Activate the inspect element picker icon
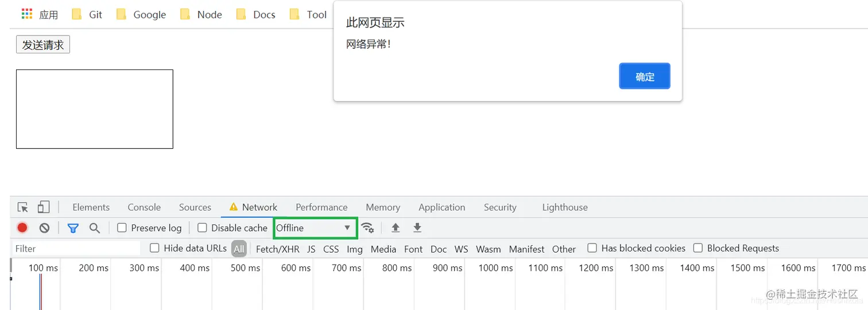 click(23, 207)
